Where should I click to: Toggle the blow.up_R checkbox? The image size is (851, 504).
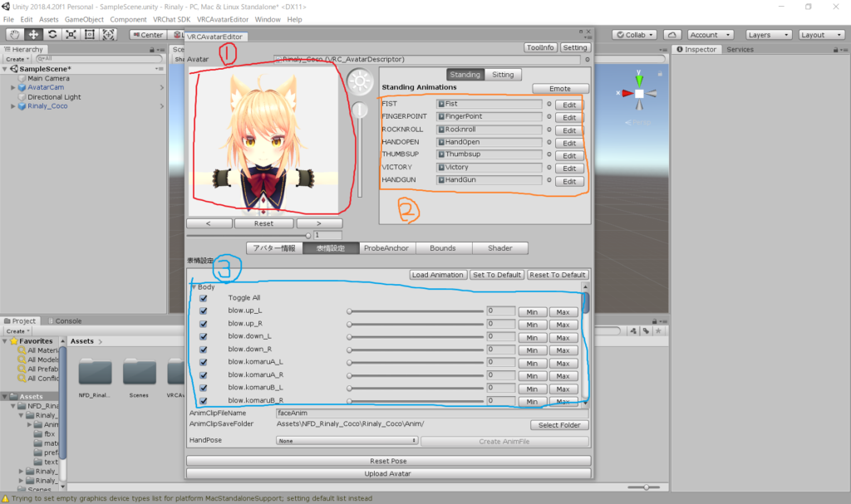tap(204, 324)
